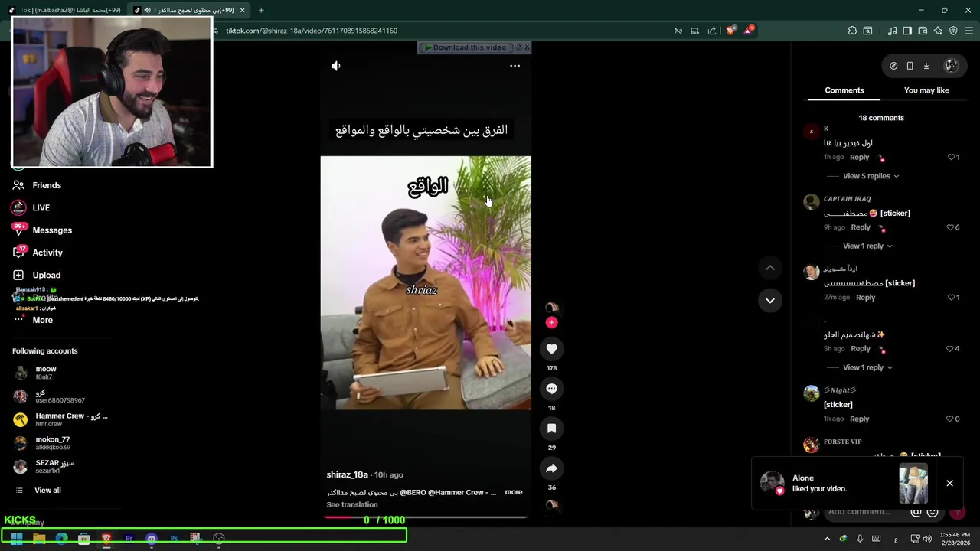The image size is (980, 551).
Task: Click the Download this video button
Action: pos(465,47)
